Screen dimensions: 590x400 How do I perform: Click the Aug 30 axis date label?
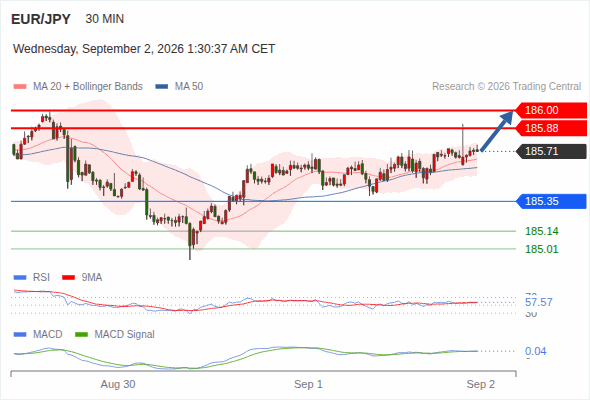tap(118, 384)
